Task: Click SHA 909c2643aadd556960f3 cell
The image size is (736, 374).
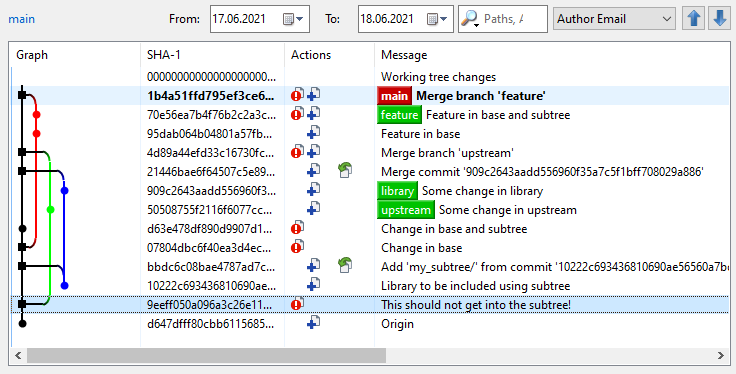Action: pos(211,191)
